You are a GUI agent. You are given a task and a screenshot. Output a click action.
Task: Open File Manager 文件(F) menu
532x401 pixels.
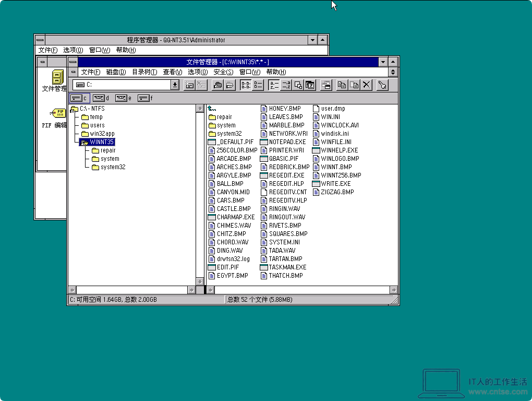(x=91, y=72)
